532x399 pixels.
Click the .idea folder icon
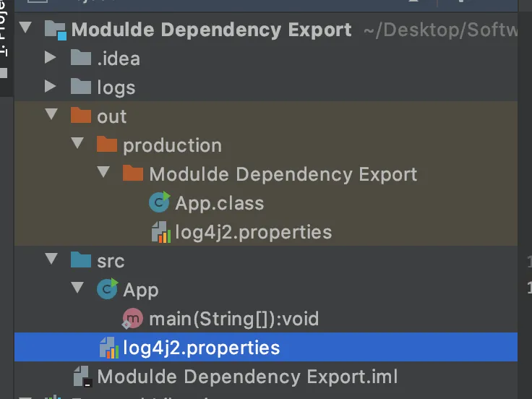coord(81,59)
